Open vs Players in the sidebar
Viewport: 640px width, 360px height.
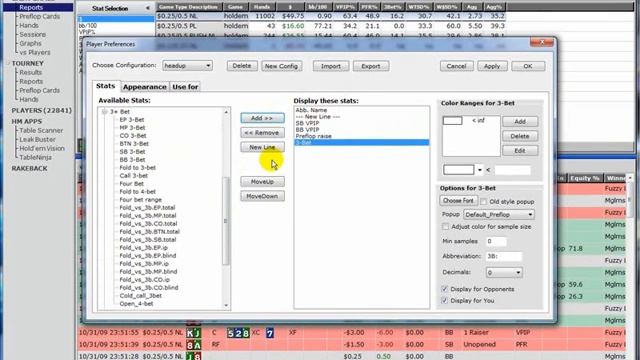point(35,52)
